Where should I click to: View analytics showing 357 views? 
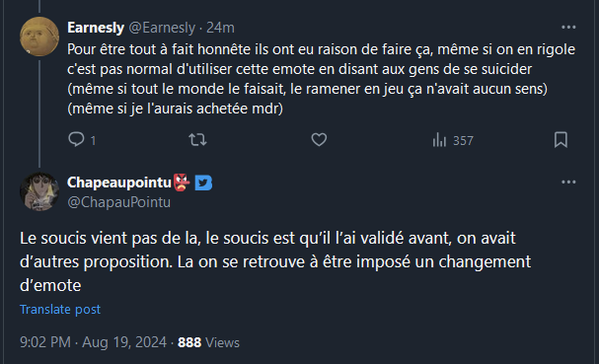click(453, 140)
